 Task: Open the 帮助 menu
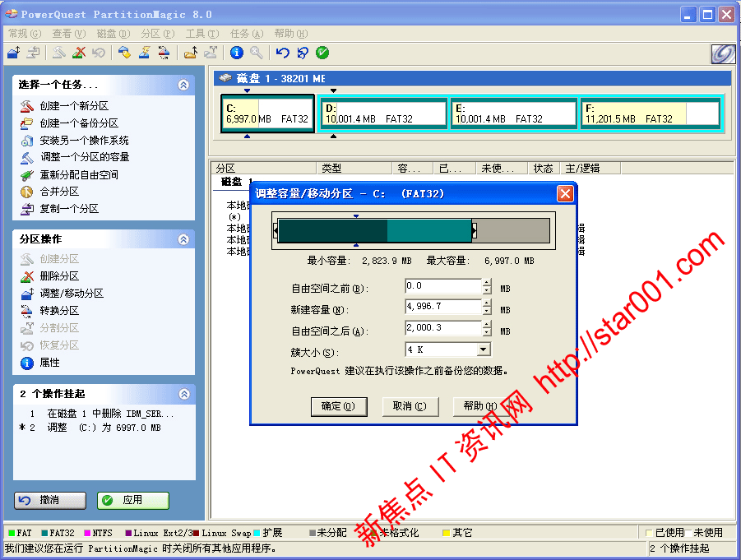[291, 34]
